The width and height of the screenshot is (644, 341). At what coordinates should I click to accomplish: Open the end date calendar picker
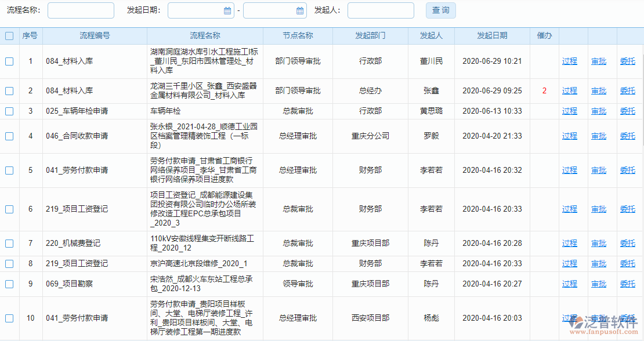(x=299, y=10)
